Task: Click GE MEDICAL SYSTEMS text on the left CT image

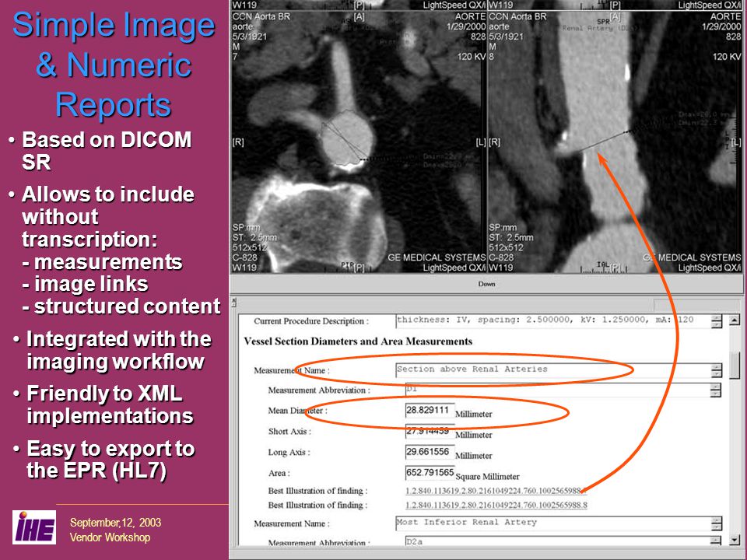Action: coord(436,257)
